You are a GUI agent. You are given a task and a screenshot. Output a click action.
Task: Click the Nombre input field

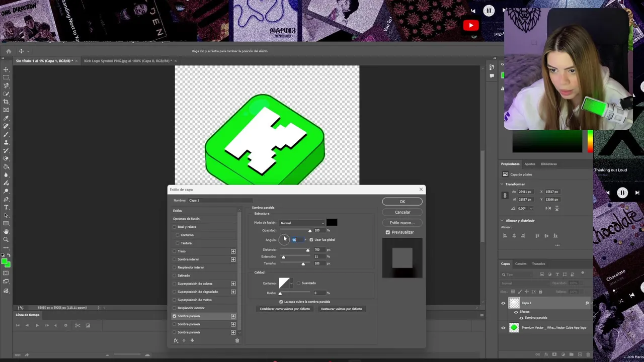coord(220,200)
